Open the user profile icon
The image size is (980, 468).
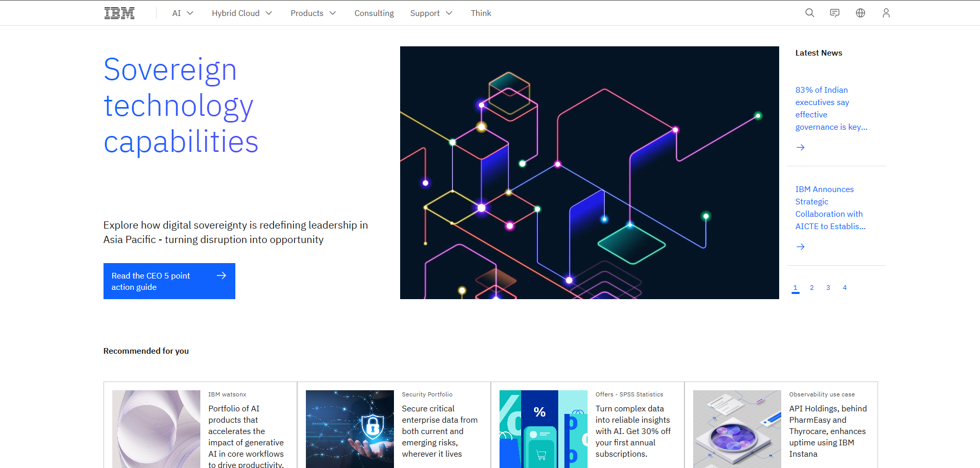click(x=886, y=13)
